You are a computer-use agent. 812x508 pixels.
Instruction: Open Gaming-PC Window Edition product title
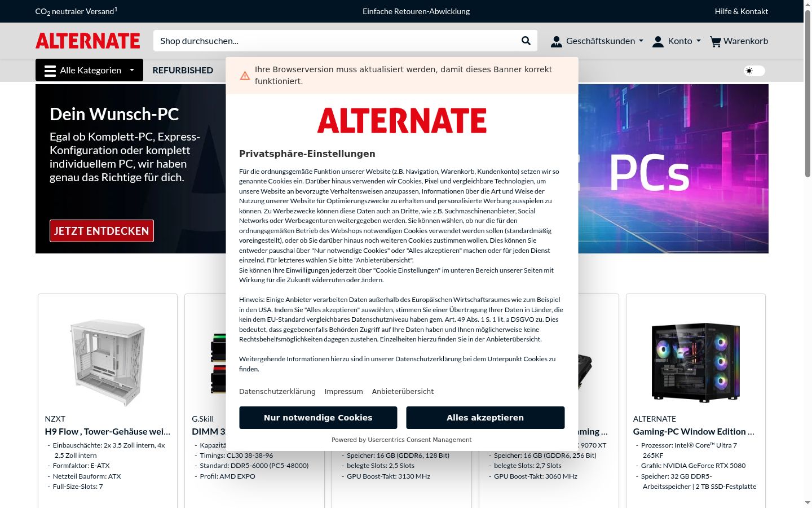tap(694, 431)
